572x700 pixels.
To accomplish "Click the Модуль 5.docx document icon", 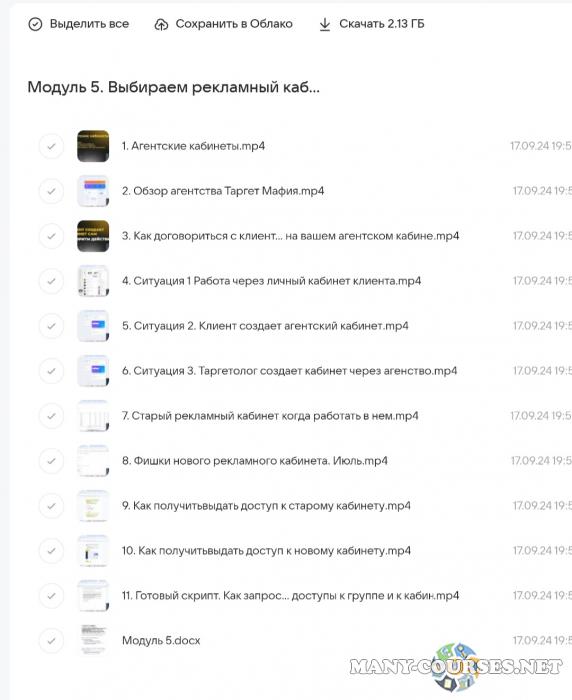I will 93,641.
